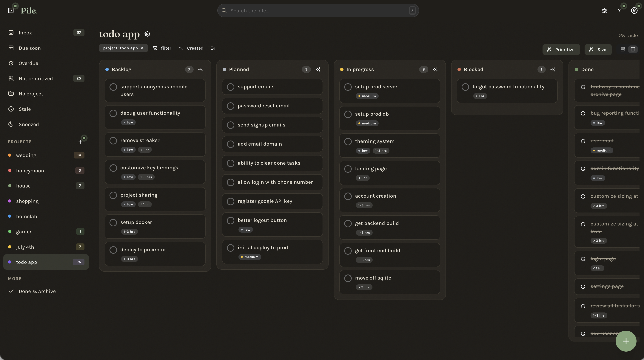The width and height of the screenshot is (644, 360).
Task: Open the help question mark icon
Action: click(619, 10)
